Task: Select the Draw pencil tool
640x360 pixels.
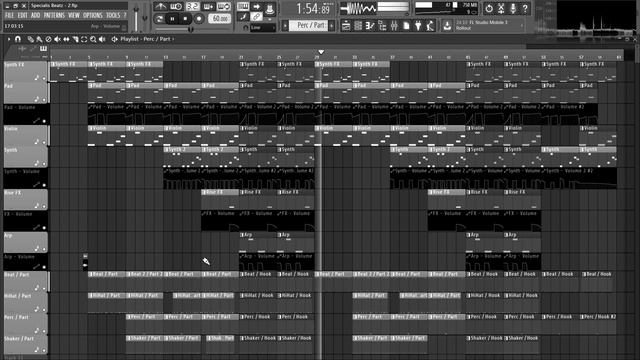Action: click(31, 39)
